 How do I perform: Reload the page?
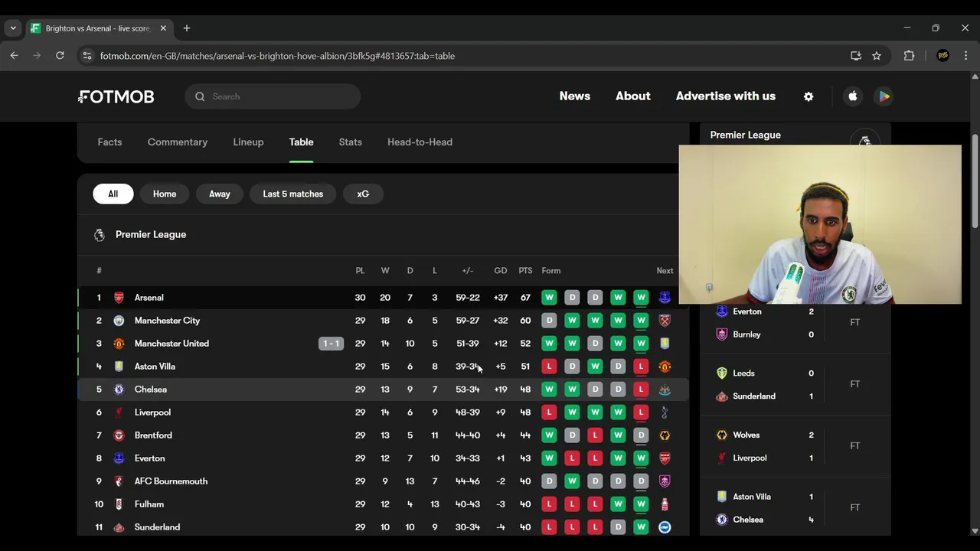tap(60, 56)
